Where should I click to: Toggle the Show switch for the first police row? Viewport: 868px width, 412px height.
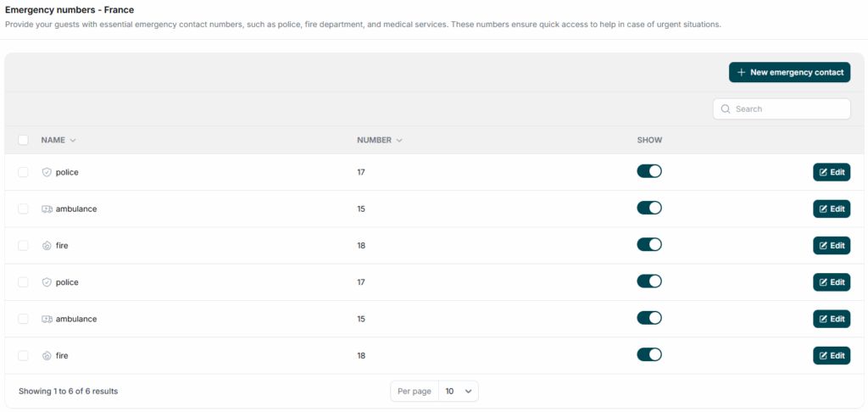pos(649,171)
